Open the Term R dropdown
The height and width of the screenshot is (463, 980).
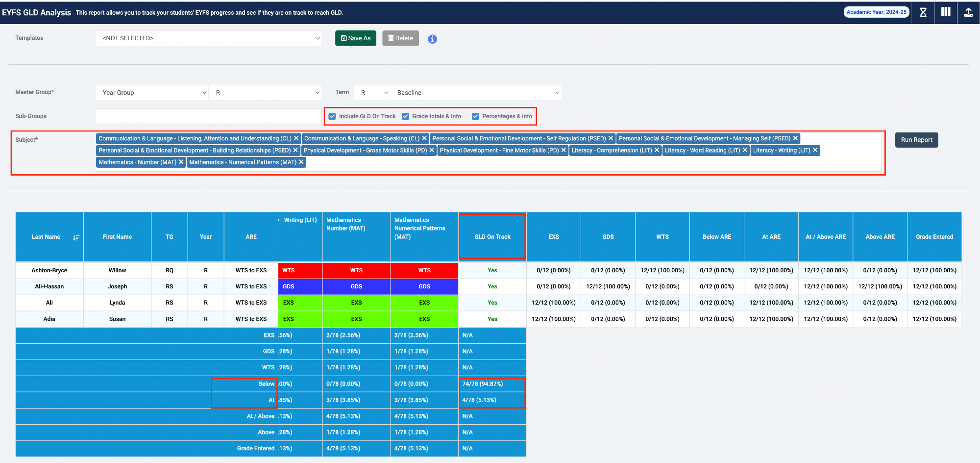click(x=371, y=93)
